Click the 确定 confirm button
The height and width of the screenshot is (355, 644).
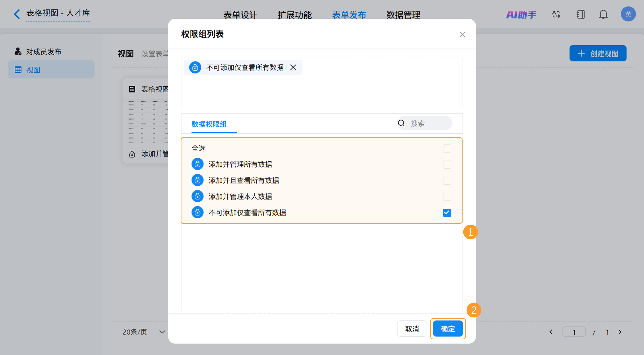click(x=447, y=329)
